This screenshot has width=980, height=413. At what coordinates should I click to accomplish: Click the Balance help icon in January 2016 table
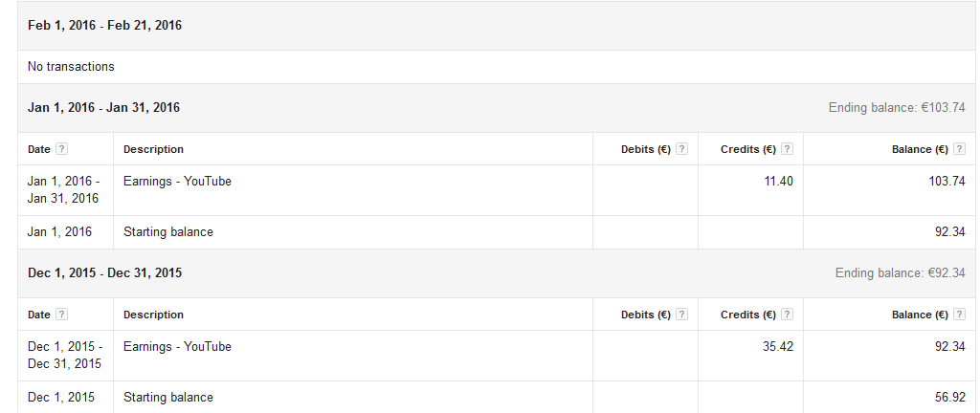point(959,149)
